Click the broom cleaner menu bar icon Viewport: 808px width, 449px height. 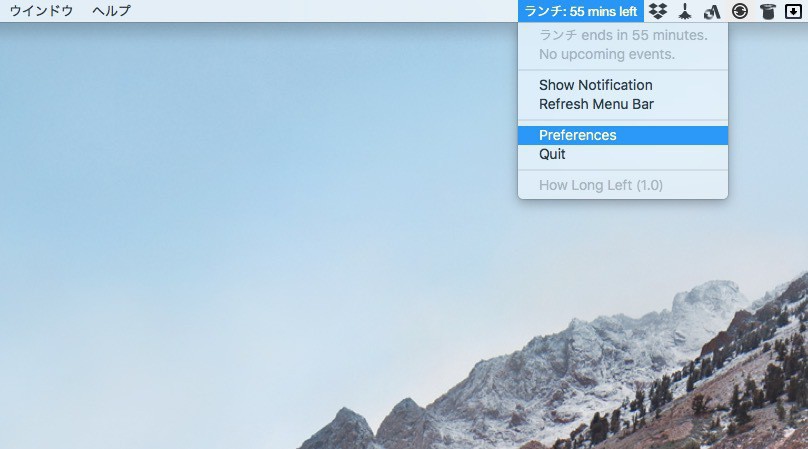click(x=685, y=11)
